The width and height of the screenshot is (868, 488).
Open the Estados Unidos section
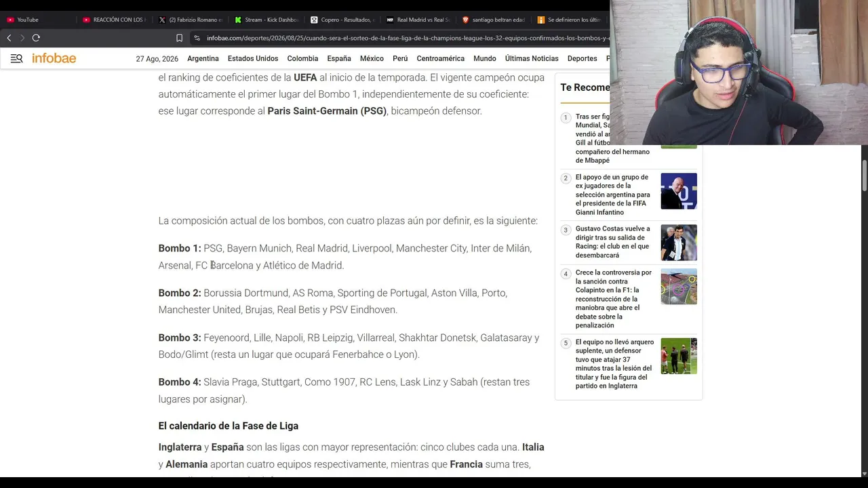point(253,58)
